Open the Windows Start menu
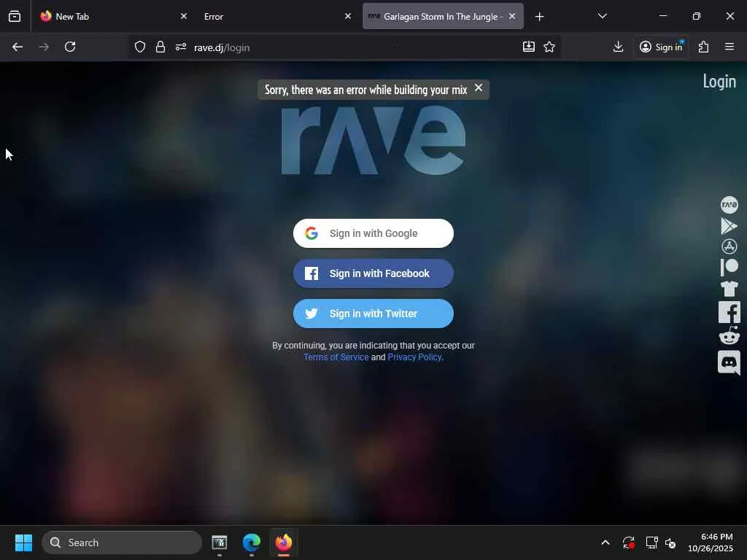Image resolution: width=747 pixels, height=560 pixels. pos(23,542)
